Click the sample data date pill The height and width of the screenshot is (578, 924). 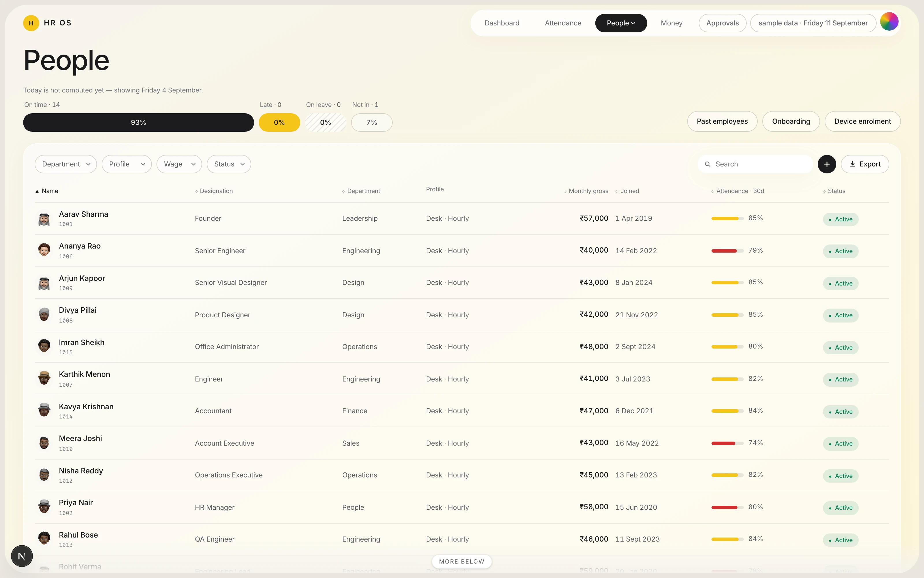click(813, 23)
